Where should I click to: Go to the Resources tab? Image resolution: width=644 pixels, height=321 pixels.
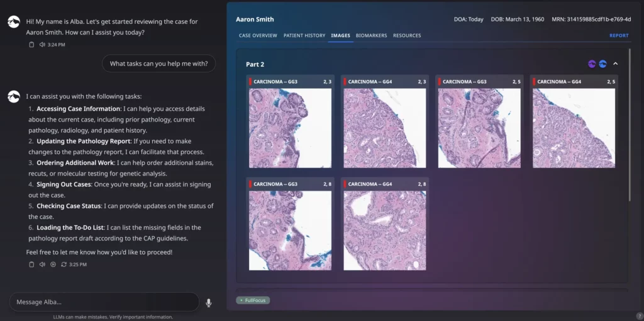[x=407, y=36]
